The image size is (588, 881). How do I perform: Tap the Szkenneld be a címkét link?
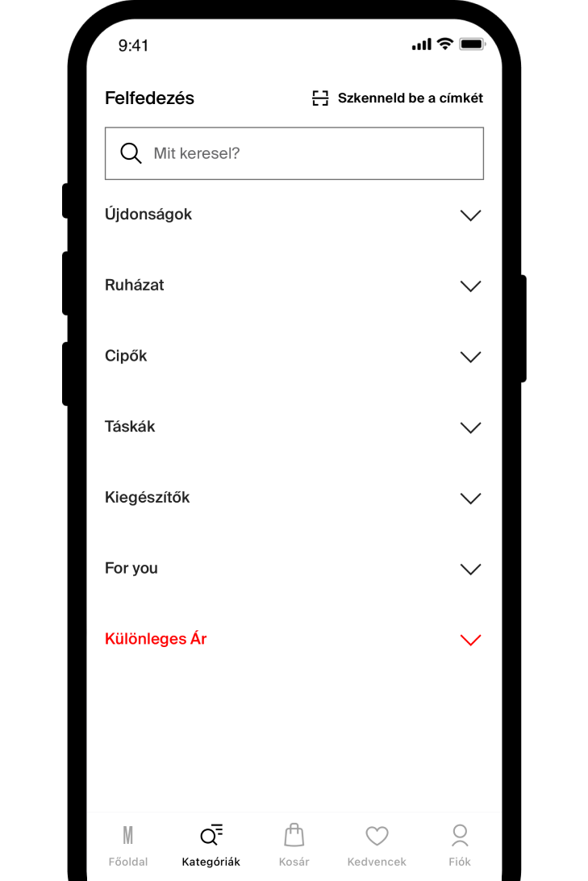410,98
